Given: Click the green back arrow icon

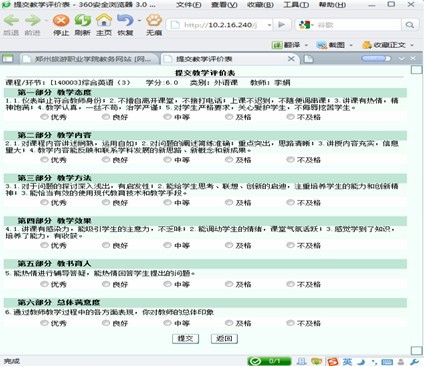Looking at the screenshot, I should [x=11, y=21].
